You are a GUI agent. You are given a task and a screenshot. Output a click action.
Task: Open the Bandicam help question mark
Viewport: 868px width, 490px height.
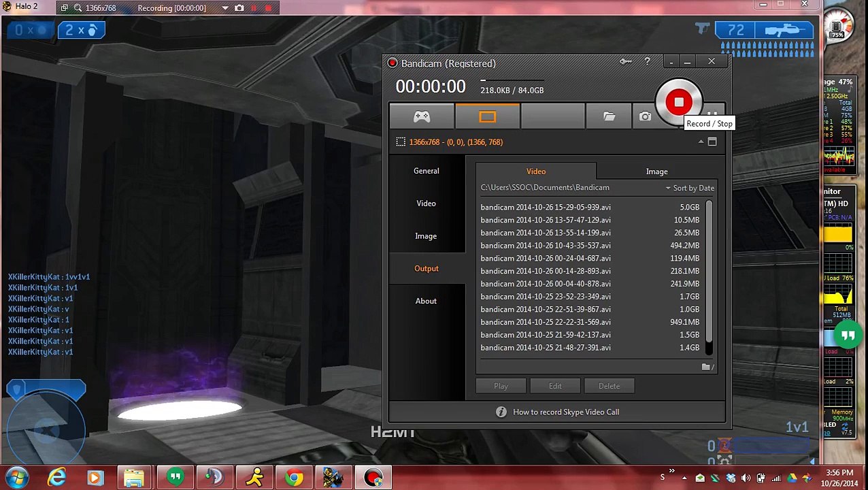coord(647,63)
